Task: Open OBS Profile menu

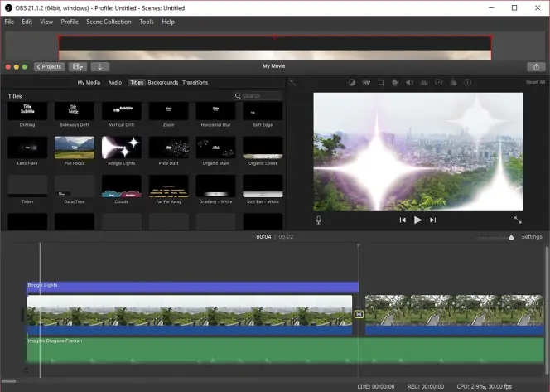Action: (70, 22)
